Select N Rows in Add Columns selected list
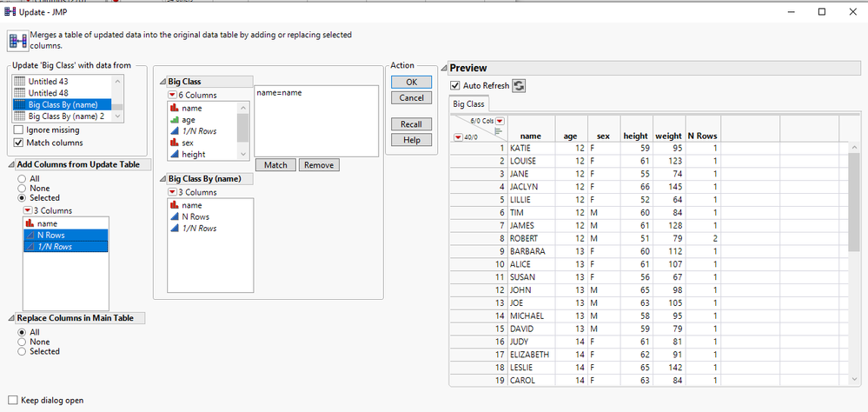The height and width of the screenshot is (412, 868). coord(66,236)
